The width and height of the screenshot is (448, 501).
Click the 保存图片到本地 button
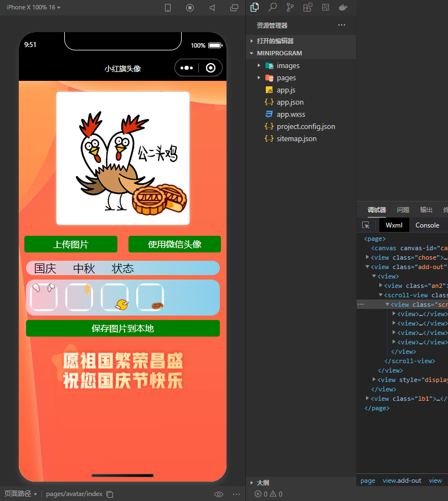[123, 328]
